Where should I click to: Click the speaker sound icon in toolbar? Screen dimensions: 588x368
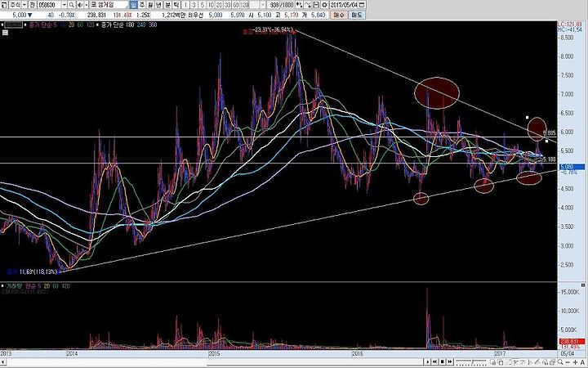(x=80, y=5)
